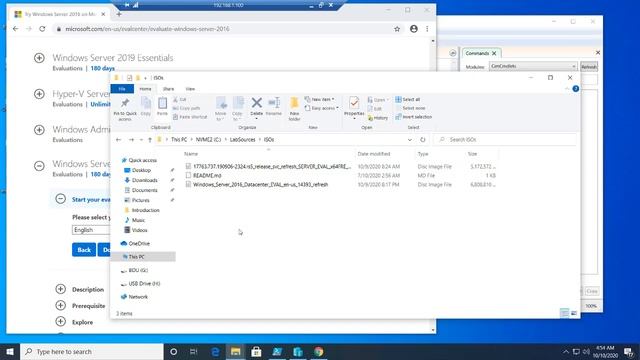
Task: Open Pictures in navigation pane
Action: click(140, 200)
